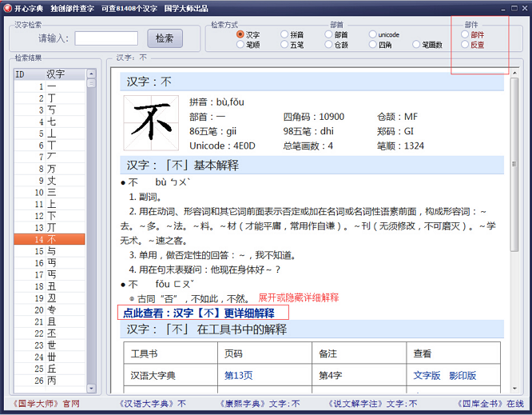Select the red 部件 radio button
Screen dimensions: 532x415
pyautogui.click(x=465, y=34)
